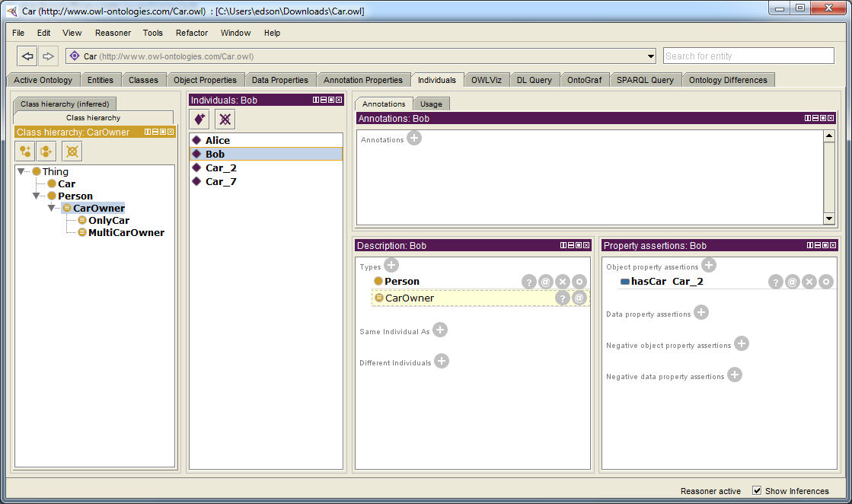Click the Reasoner active status text

710,491
